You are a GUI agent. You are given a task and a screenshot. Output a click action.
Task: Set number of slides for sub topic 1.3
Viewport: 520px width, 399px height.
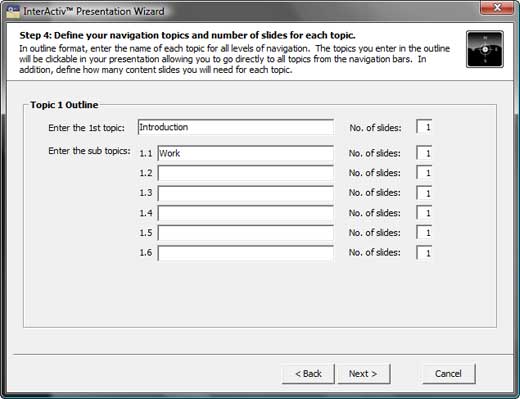tap(424, 193)
